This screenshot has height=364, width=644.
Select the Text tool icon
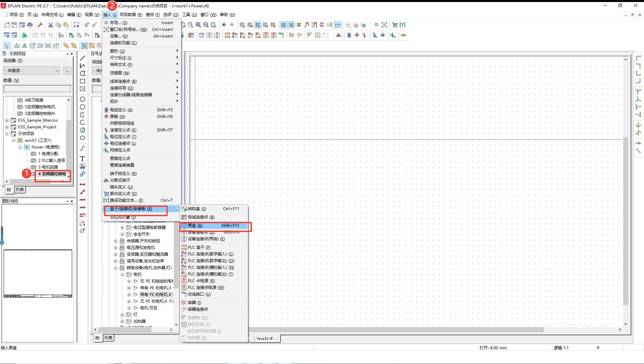82,159
